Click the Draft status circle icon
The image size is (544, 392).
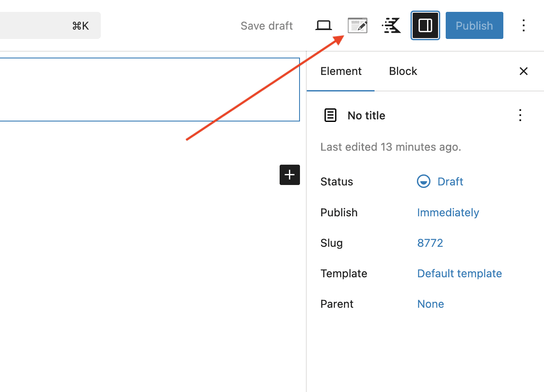click(423, 182)
